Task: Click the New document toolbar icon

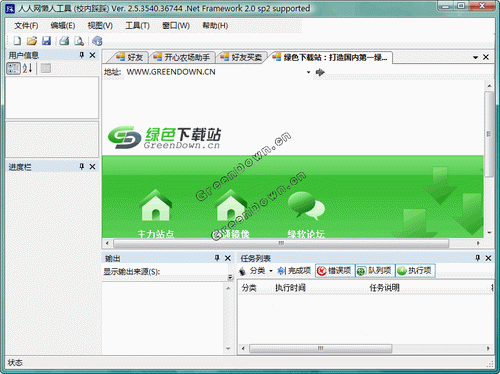Action: tap(17, 41)
